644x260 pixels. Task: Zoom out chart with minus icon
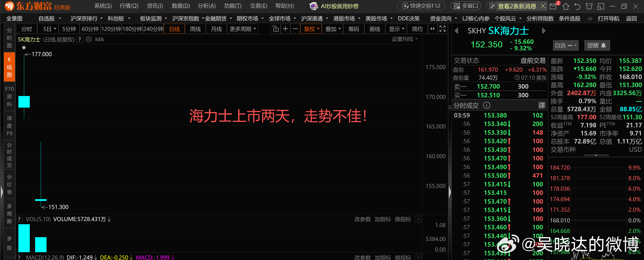coord(295,29)
